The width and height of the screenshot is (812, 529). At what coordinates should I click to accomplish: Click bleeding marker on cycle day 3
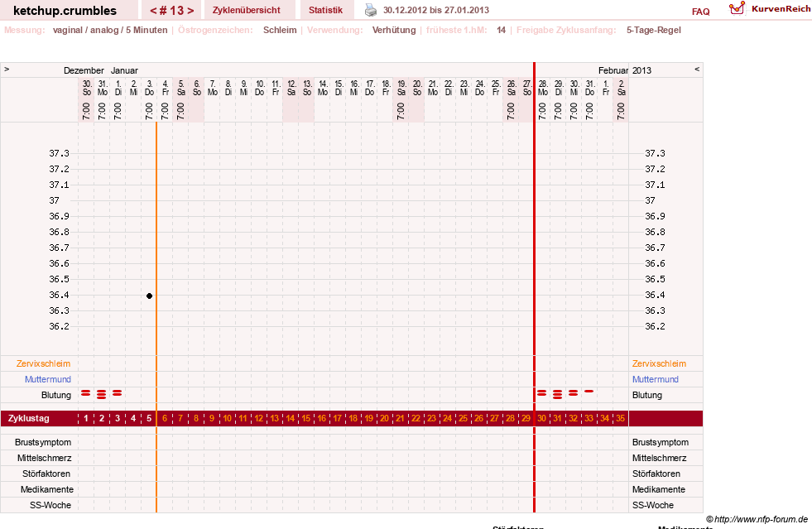pos(118,393)
